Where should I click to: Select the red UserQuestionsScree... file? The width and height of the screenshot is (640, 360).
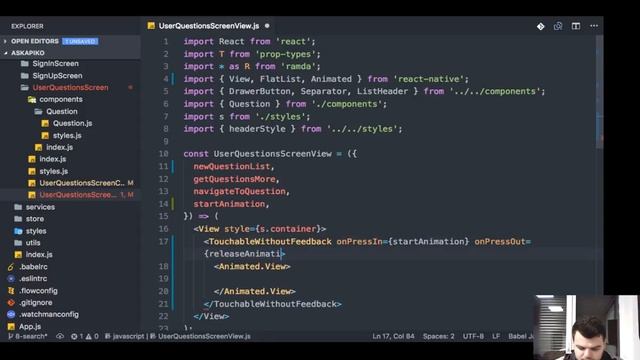(78, 195)
